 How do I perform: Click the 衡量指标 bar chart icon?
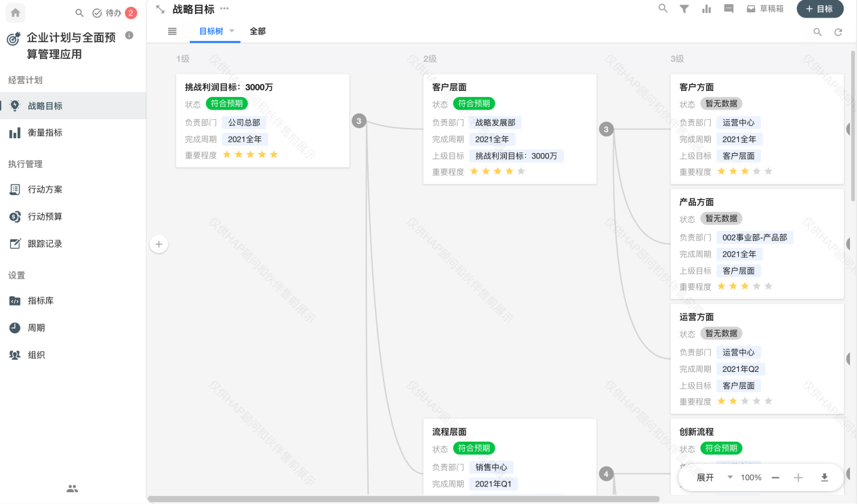click(14, 133)
